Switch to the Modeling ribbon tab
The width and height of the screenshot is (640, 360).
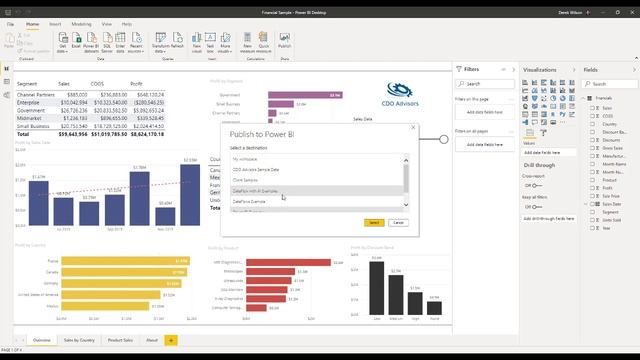click(x=81, y=24)
